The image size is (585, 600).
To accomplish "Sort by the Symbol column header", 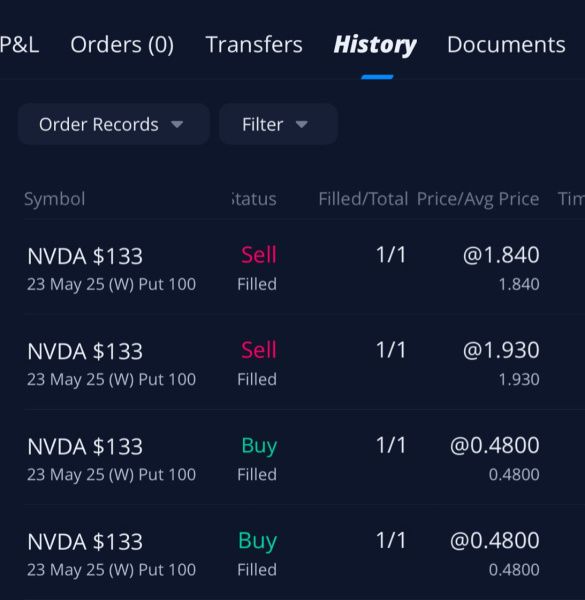I will [x=54, y=199].
